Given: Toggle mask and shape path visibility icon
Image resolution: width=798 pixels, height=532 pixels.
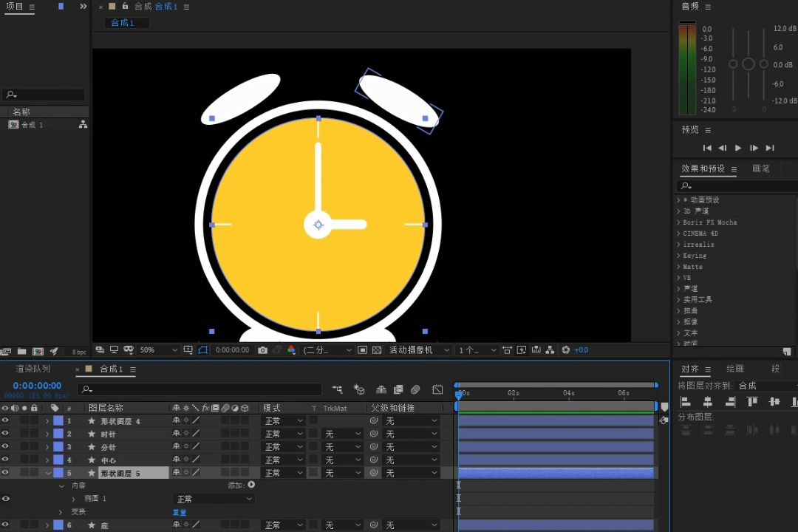Looking at the screenshot, I should pyautogui.click(x=202, y=349).
